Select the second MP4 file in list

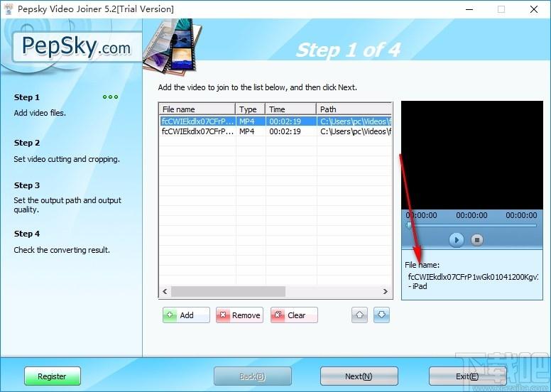(198, 131)
